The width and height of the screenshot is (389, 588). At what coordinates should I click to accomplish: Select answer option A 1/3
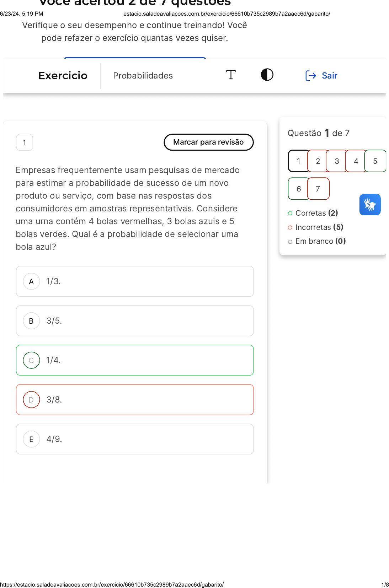coord(135,281)
